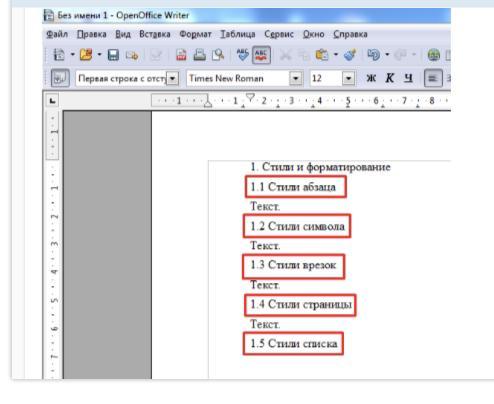494x404 pixels.
Task: Undo the last action
Action: (x=373, y=55)
